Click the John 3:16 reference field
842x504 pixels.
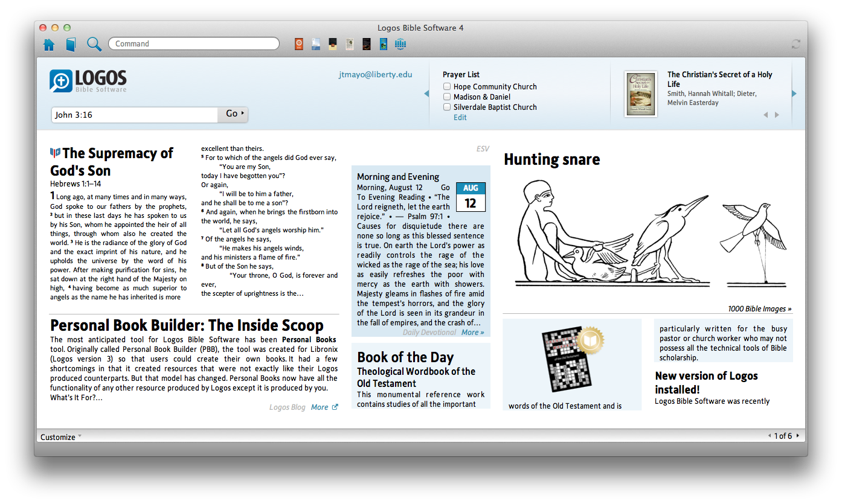[x=135, y=115]
